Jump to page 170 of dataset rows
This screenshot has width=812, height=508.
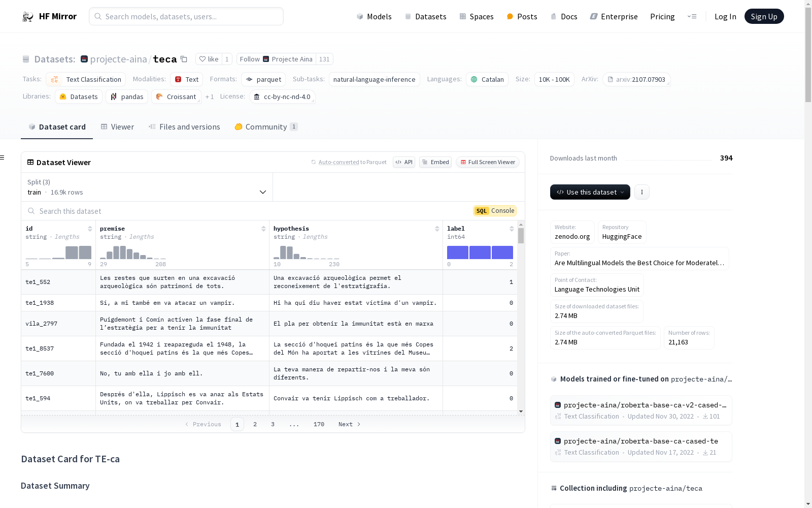pos(319,424)
